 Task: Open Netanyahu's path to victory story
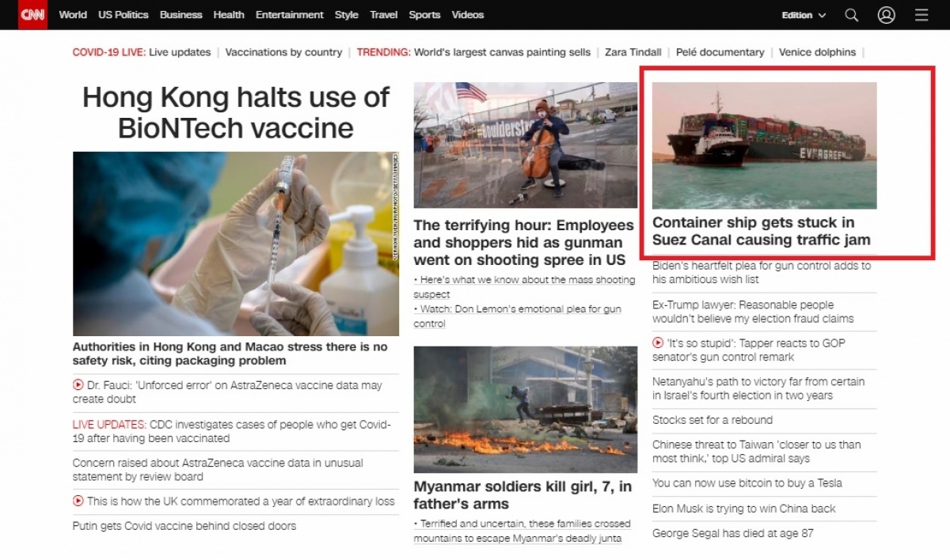click(x=758, y=388)
